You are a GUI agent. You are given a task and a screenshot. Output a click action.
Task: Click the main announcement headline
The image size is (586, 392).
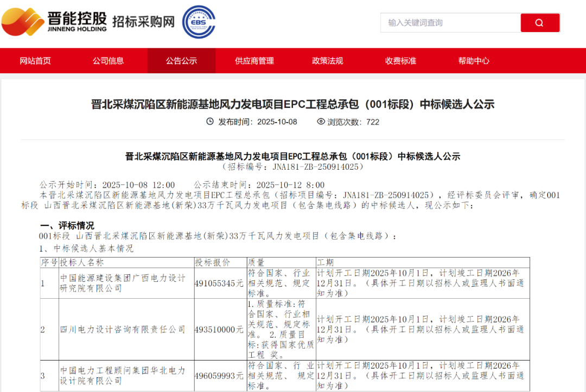click(x=293, y=104)
